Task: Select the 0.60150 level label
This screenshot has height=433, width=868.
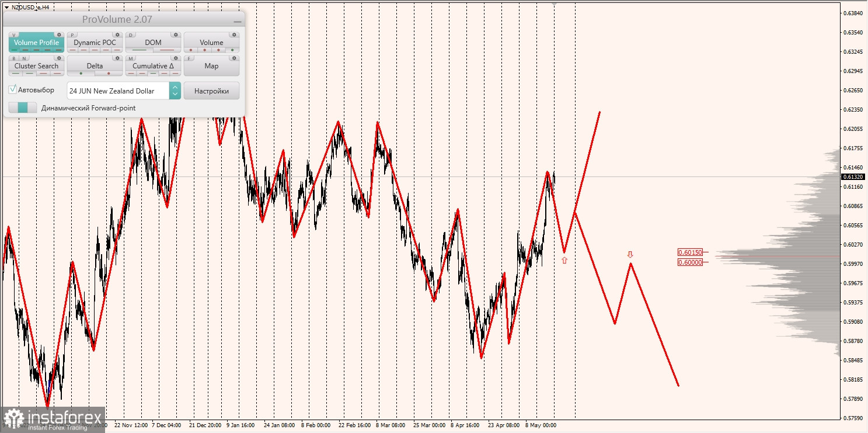Action: [690, 252]
